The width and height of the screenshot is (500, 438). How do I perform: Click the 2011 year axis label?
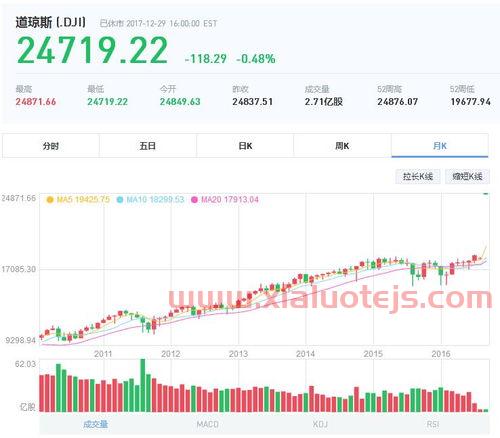[x=103, y=354]
